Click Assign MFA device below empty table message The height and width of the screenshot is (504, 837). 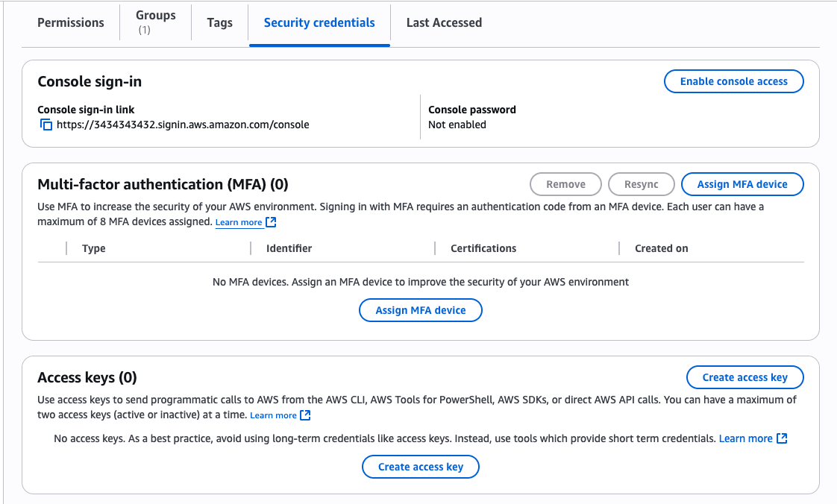coord(421,310)
